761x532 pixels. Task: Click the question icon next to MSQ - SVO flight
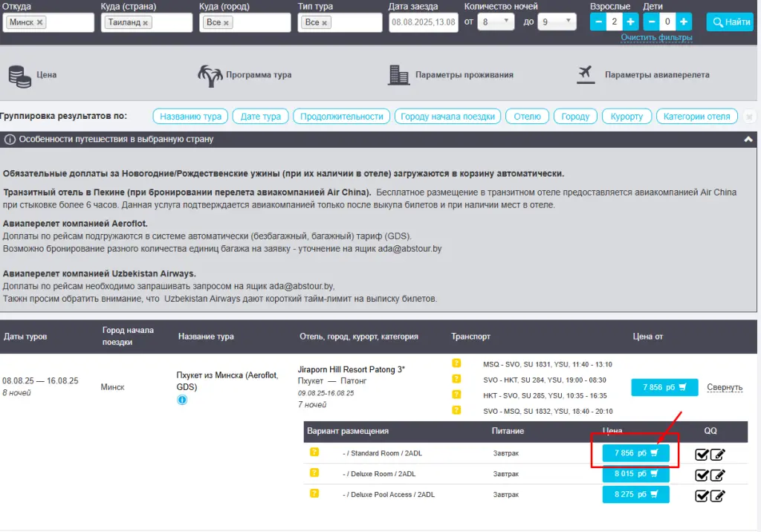pyautogui.click(x=456, y=364)
